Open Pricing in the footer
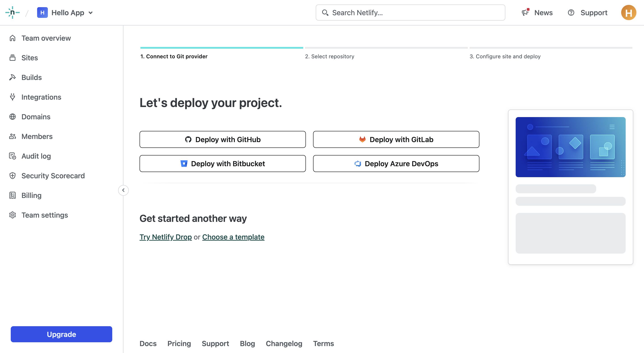The image size is (644, 353). [179, 344]
